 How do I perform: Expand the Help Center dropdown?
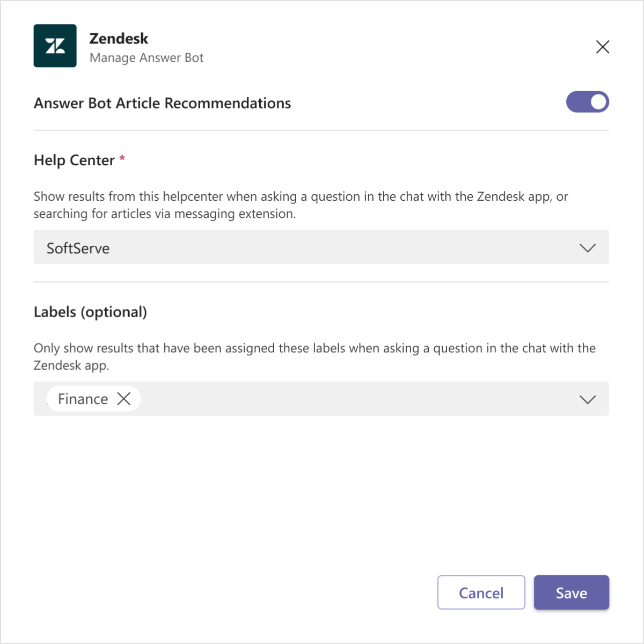(x=587, y=248)
